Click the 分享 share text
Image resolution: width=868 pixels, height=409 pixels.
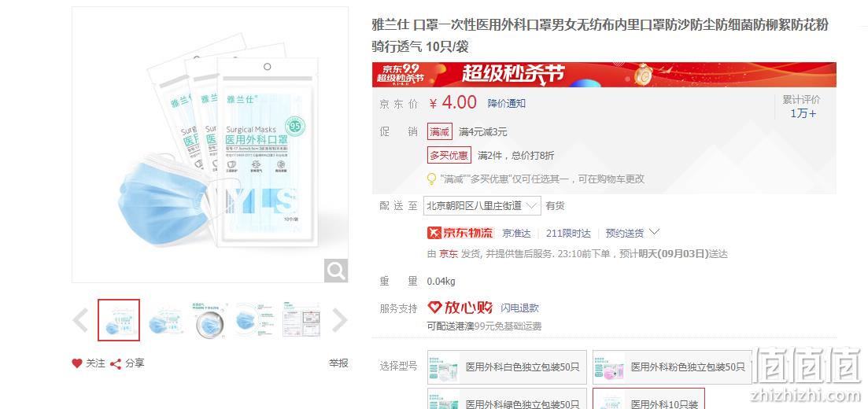[x=135, y=363]
